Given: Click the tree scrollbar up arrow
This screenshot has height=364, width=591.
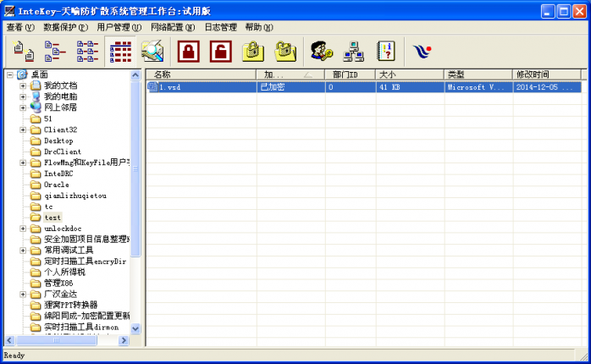Looking at the screenshot, I should click(135, 75).
